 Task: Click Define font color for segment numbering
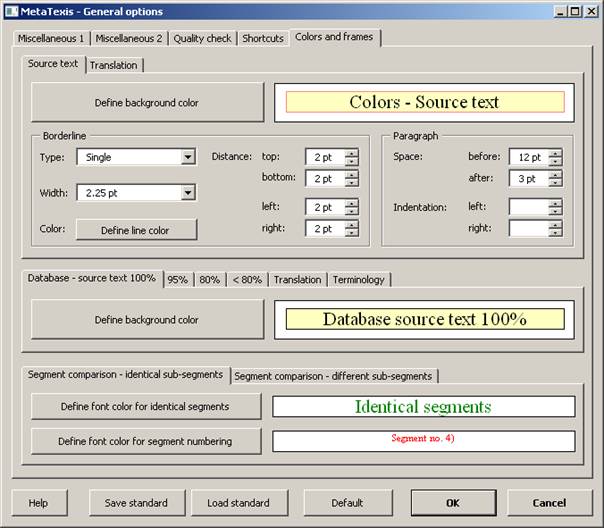[x=146, y=441]
